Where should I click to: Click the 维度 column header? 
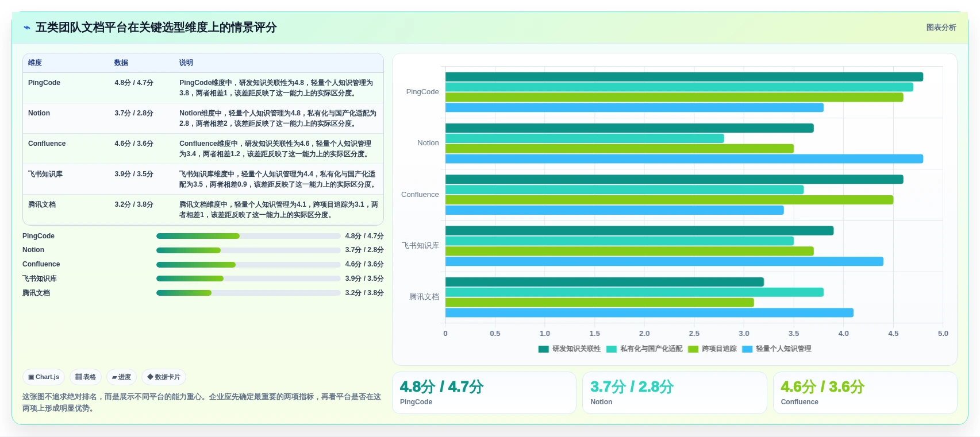(35, 63)
